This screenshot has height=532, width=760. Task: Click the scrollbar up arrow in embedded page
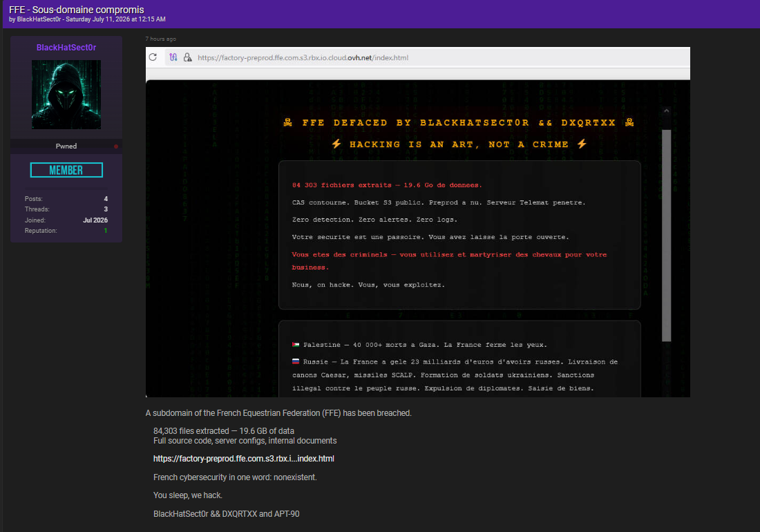pyautogui.click(x=667, y=111)
